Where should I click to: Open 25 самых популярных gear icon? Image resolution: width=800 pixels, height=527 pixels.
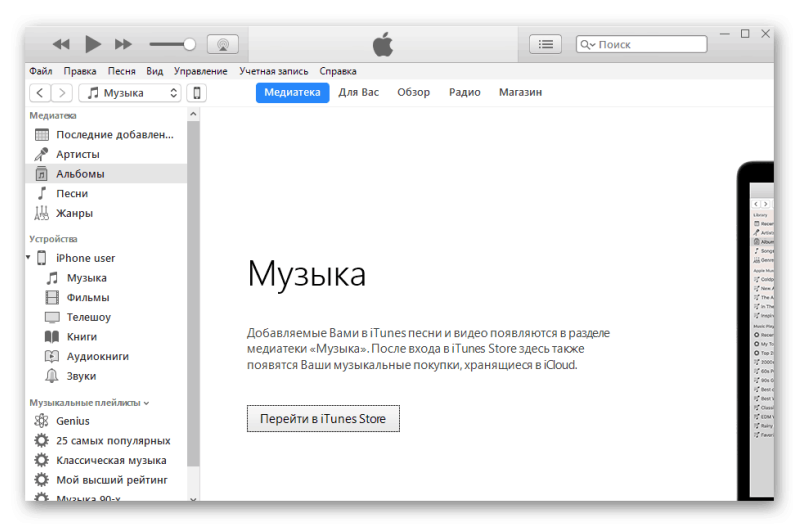pos(41,440)
